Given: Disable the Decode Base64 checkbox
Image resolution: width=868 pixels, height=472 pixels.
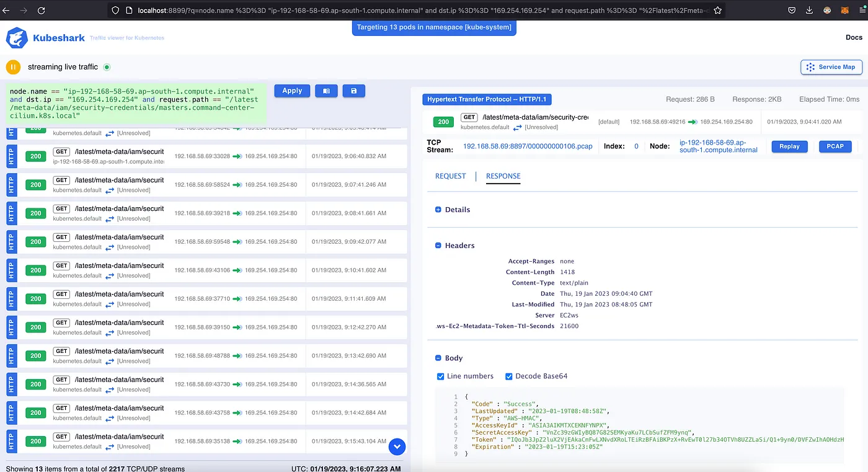Looking at the screenshot, I should click(509, 376).
